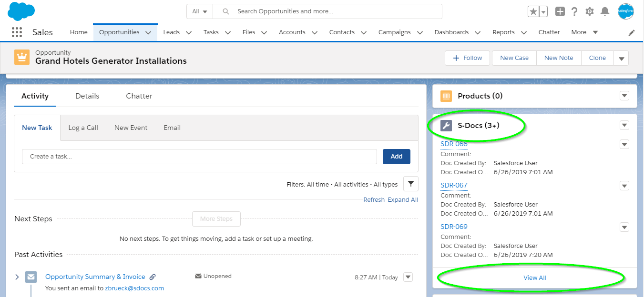Open the SDR-066 document record
This screenshot has height=297, width=644.
tap(454, 144)
